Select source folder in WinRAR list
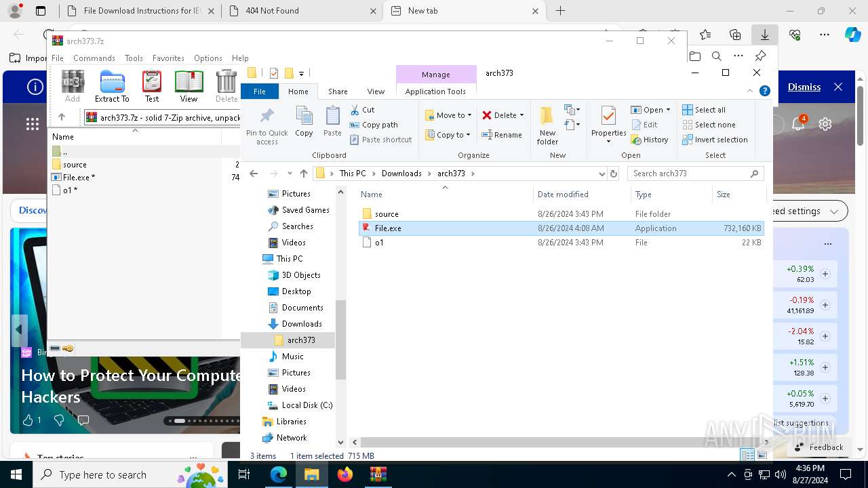 click(75, 165)
